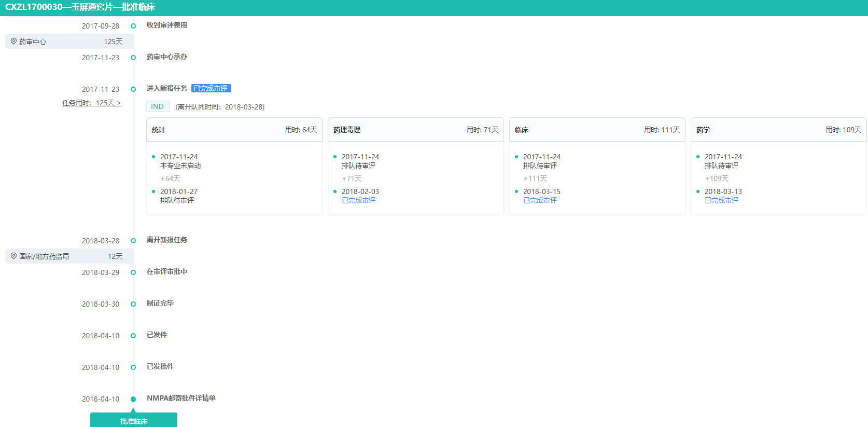Image resolution: width=868 pixels, height=427 pixels.
Task: Expand 任务用时: 125天 link
Action: click(91, 103)
